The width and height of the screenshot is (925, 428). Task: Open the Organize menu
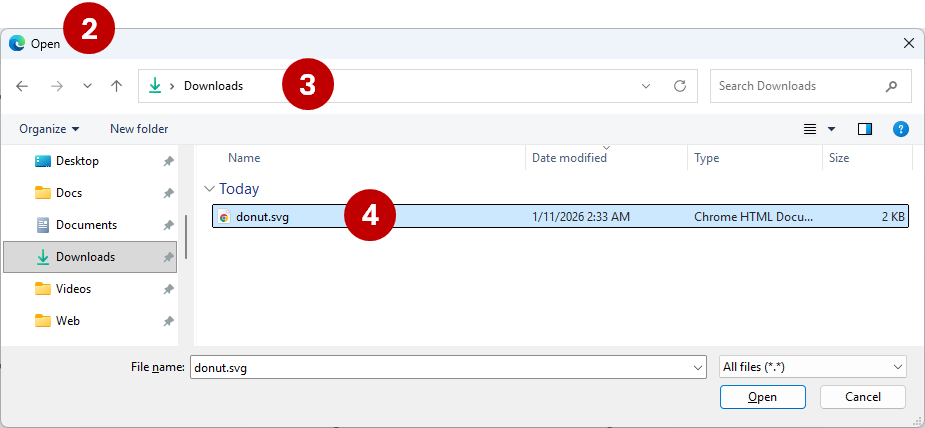49,129
